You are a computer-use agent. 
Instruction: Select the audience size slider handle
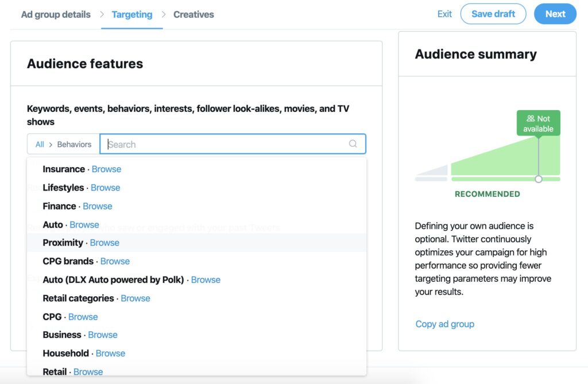(539, 179)
